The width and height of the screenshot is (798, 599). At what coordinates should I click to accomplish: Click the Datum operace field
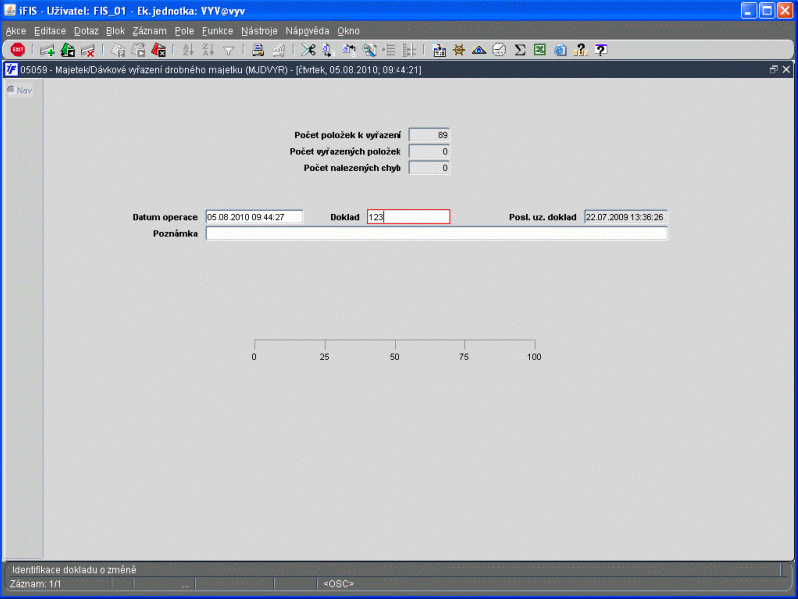254,217
